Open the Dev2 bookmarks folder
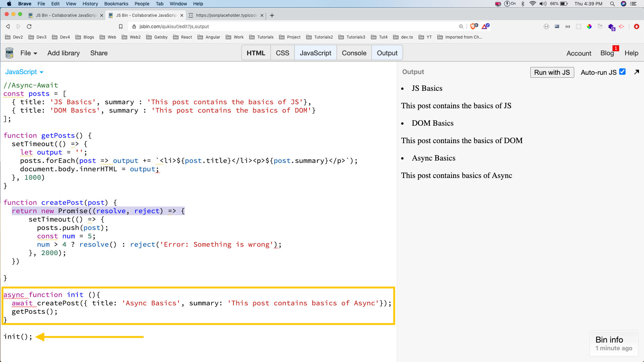 [x=14, y=37]
